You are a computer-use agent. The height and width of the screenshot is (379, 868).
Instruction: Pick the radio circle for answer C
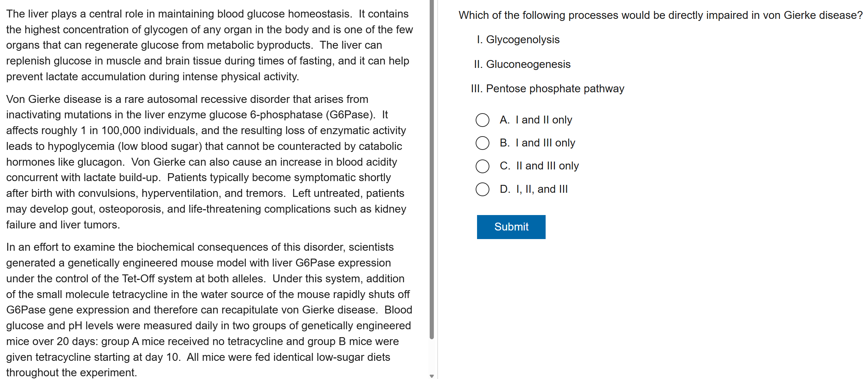(482, 166)
